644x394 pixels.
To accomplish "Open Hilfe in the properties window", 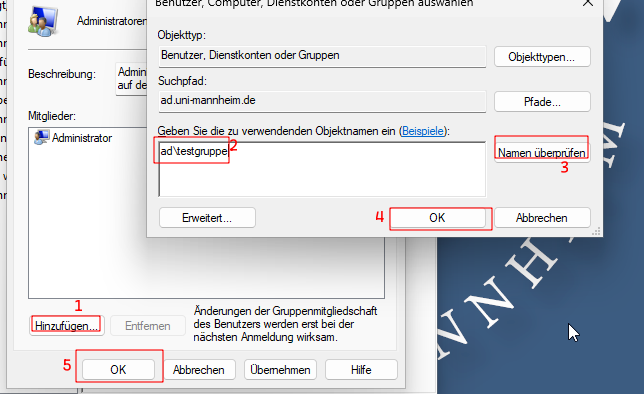I will coord(361,370).
